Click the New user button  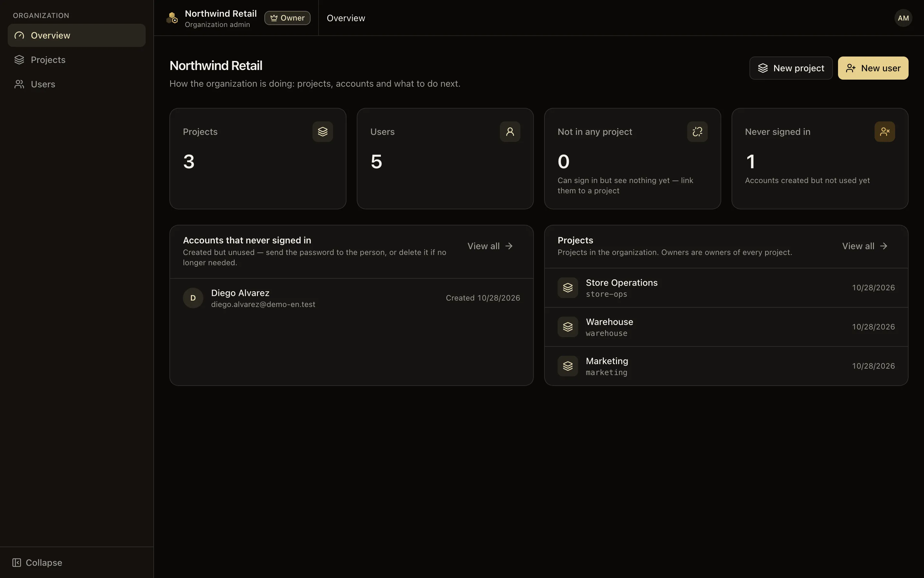pyautogui.click(x=873, y=68)
